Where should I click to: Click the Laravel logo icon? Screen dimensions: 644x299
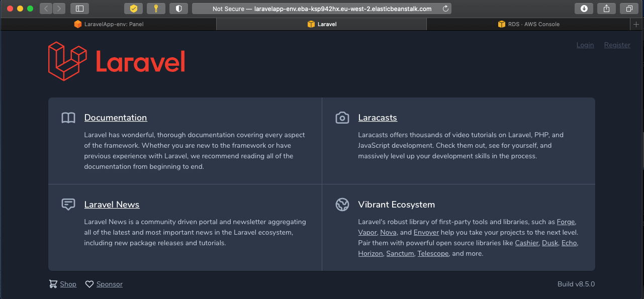(x=67, y=61)
